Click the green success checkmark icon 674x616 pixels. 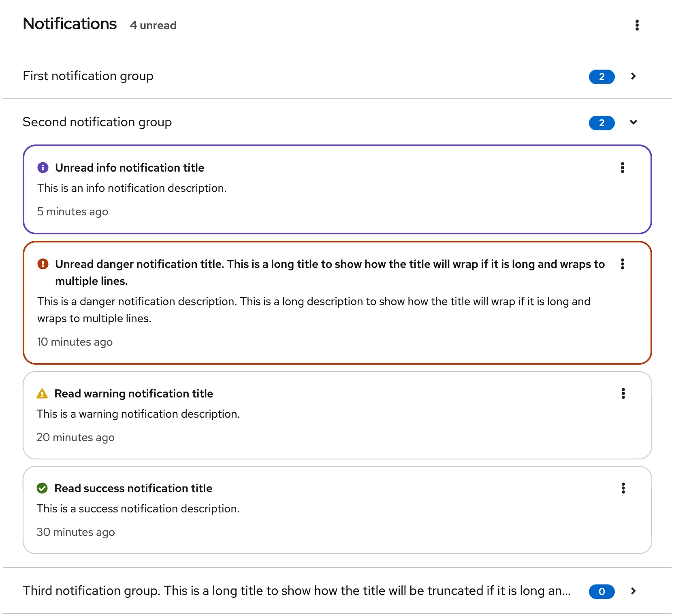coord(42,488)
